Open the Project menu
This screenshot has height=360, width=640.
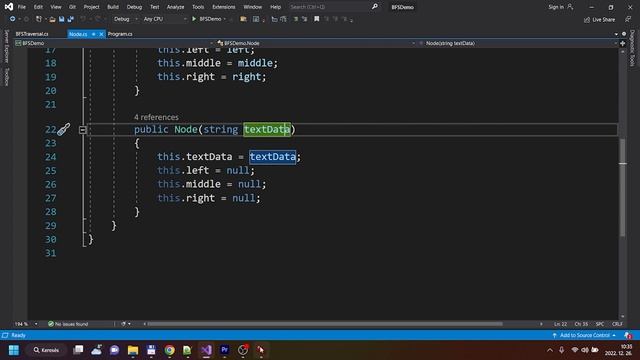click(91, 7)
